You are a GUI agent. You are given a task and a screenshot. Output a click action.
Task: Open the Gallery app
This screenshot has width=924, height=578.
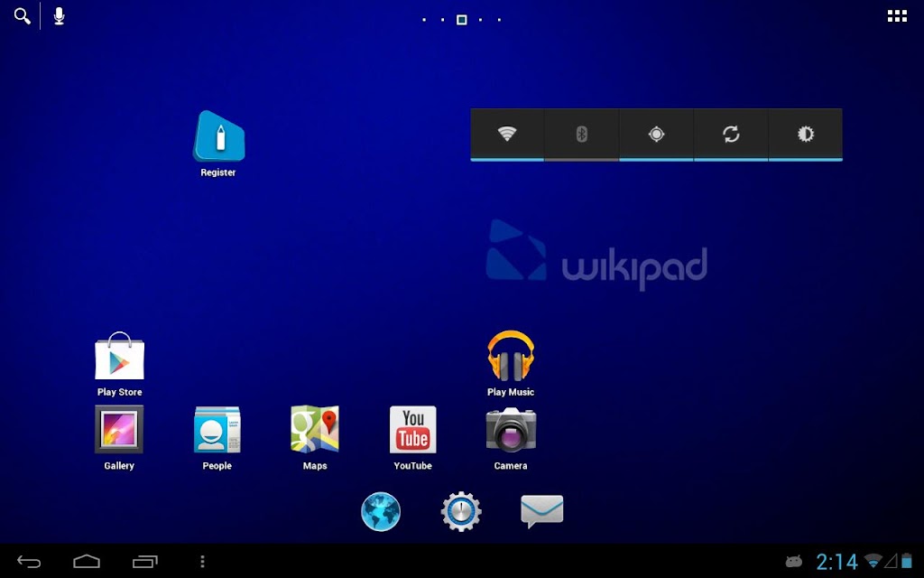coord(119,438)
